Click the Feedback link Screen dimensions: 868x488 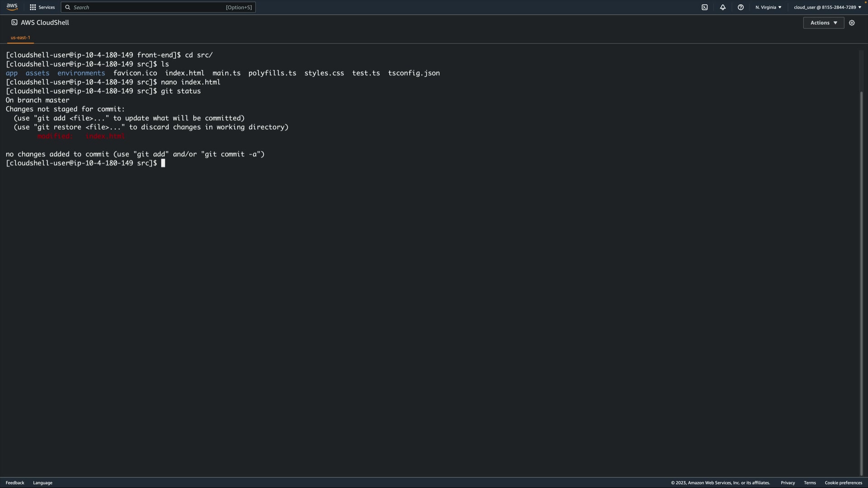click(x=15, y=483)
